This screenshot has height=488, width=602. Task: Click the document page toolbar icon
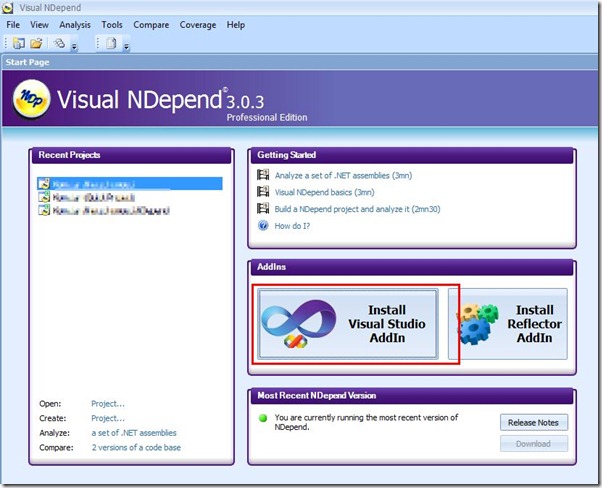111,43
